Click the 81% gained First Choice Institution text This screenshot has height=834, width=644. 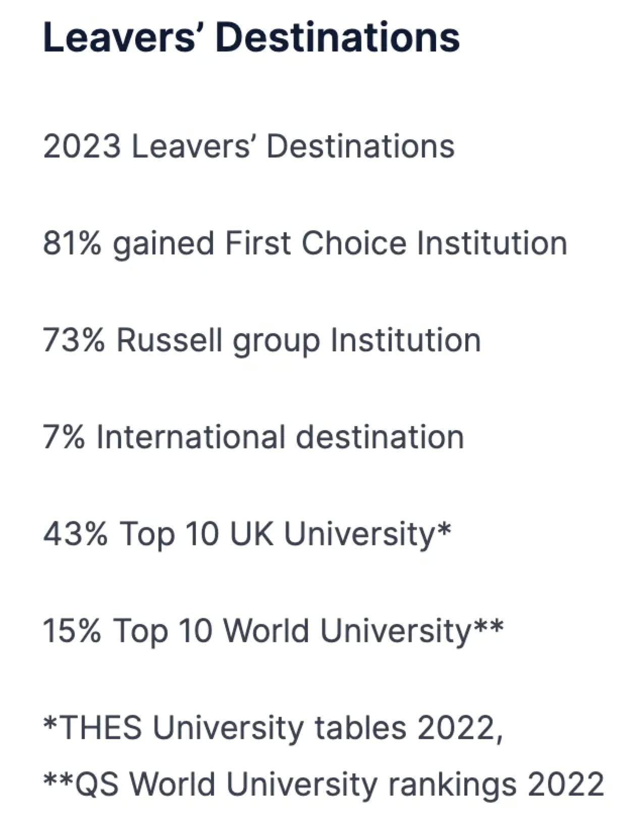[x=305, y=244]
